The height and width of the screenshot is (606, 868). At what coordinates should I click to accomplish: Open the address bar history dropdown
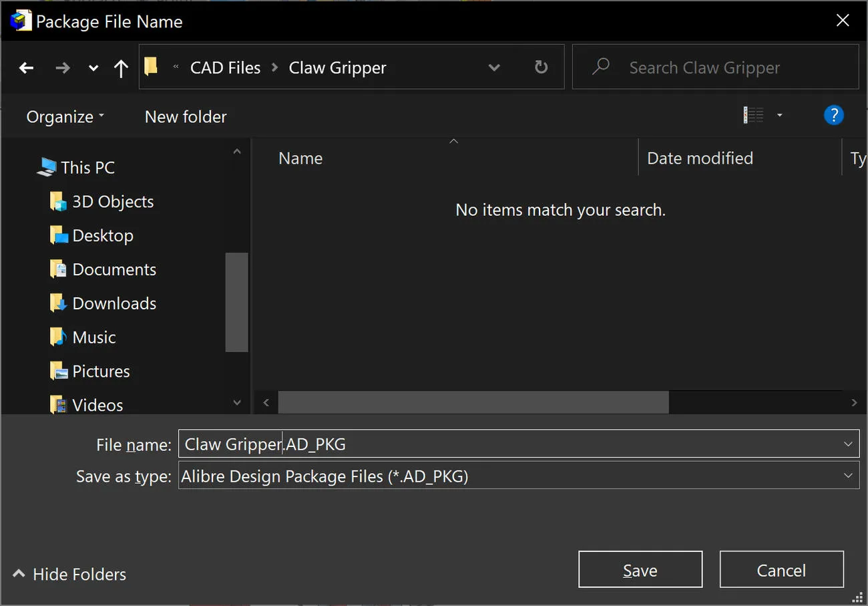coord(495,67)
